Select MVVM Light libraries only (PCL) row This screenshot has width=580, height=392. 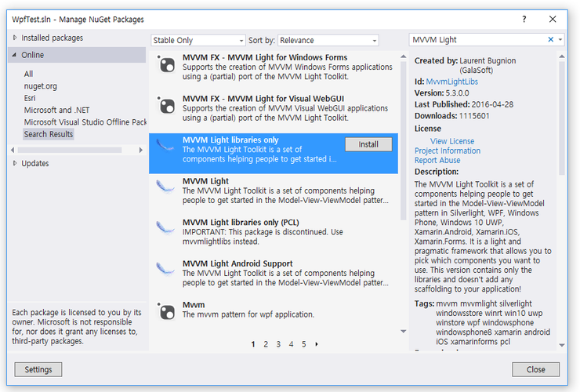[274, 236]
